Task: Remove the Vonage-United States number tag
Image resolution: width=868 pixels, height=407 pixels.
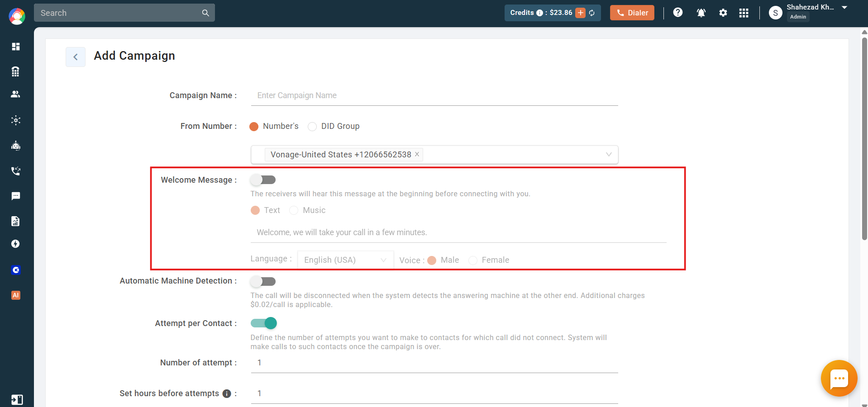Action: (417, 154)
